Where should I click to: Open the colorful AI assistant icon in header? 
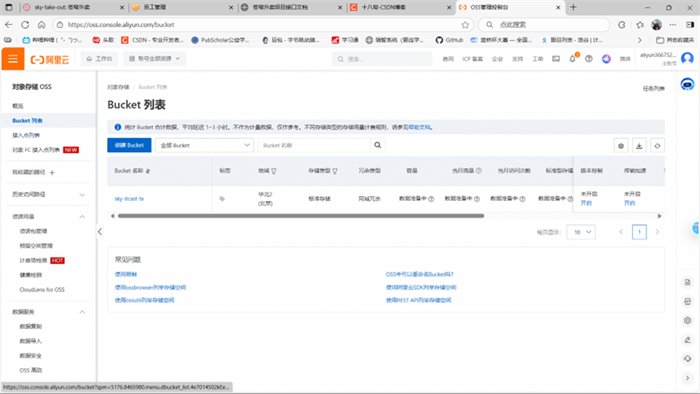pyautogui.click(x=606, y=59)
